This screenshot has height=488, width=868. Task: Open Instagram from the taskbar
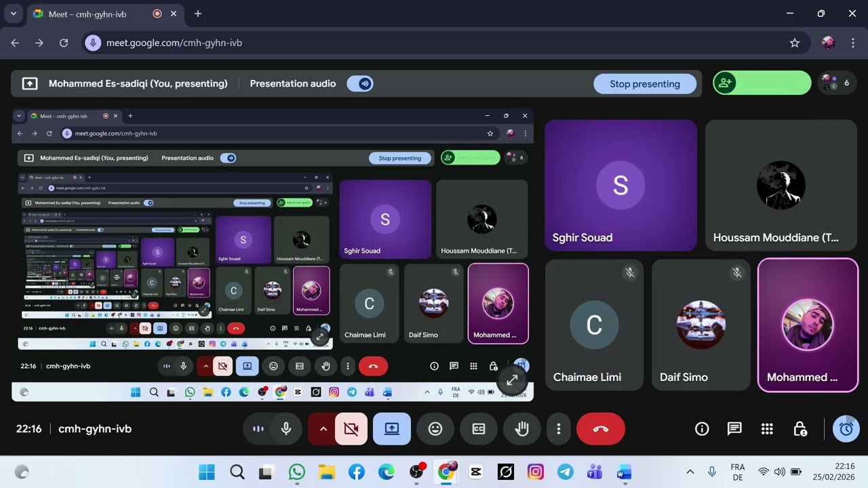(x=536, y=472)
